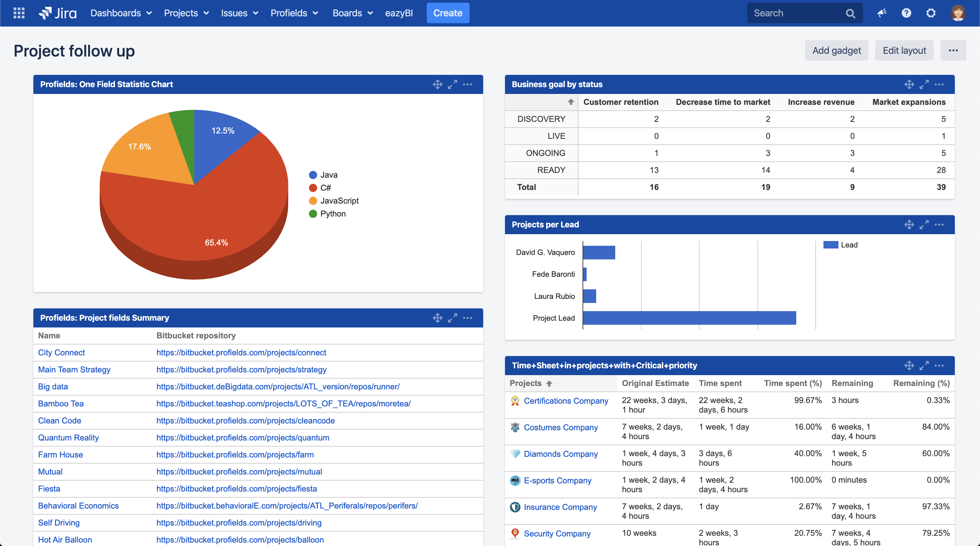980x546 pixels.
Task: Open the settings gear icon
Action: pyautogui.click(x=931, y=13)
